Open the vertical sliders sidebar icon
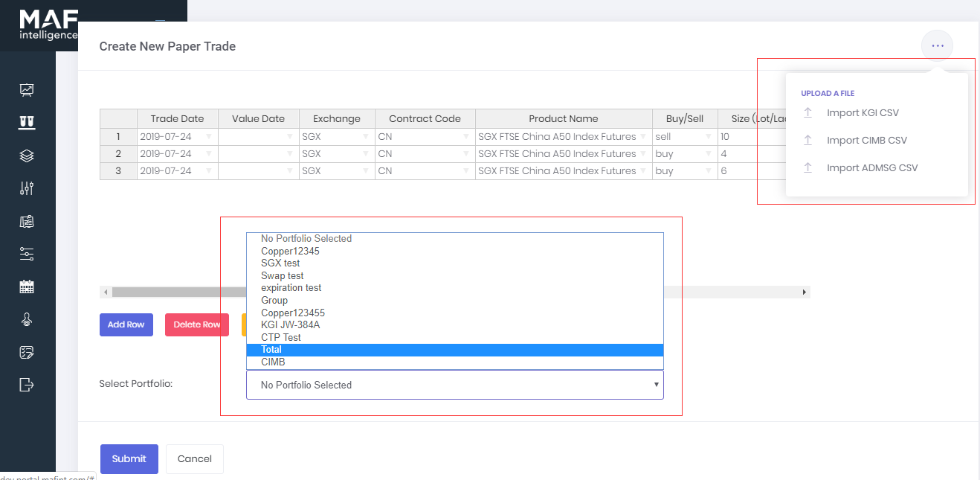 tap(27, 188)
